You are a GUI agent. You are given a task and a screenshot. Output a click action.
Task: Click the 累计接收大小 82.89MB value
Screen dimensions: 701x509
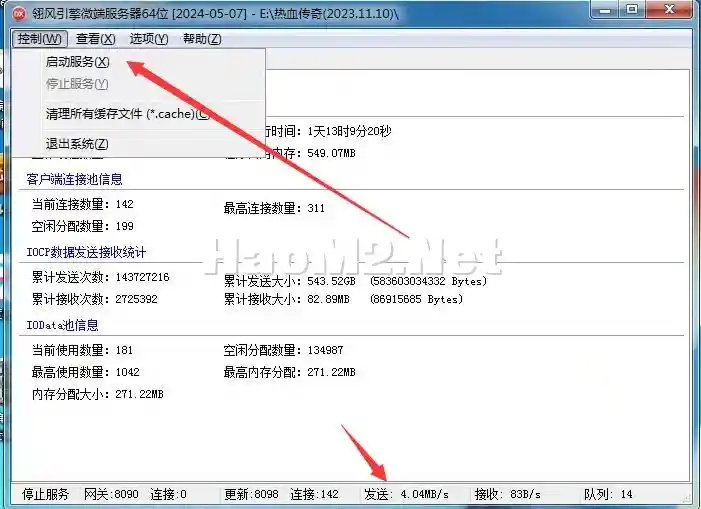[328, 299]
